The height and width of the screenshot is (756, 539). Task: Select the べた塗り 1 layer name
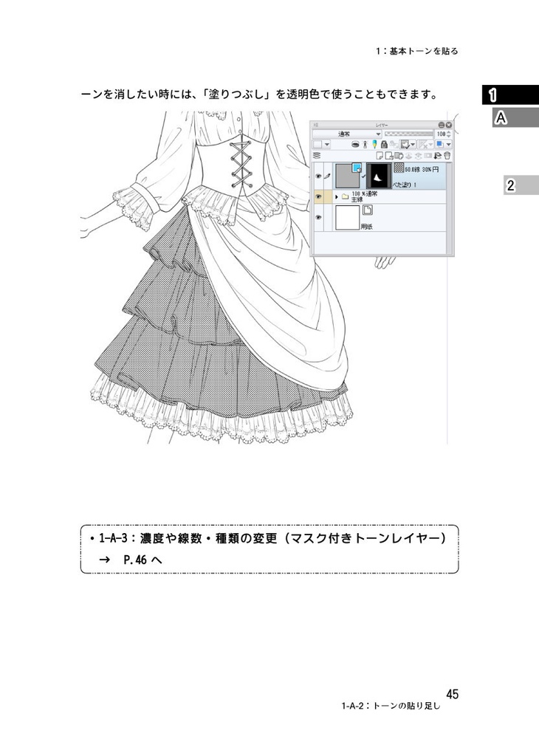(404, 185)
